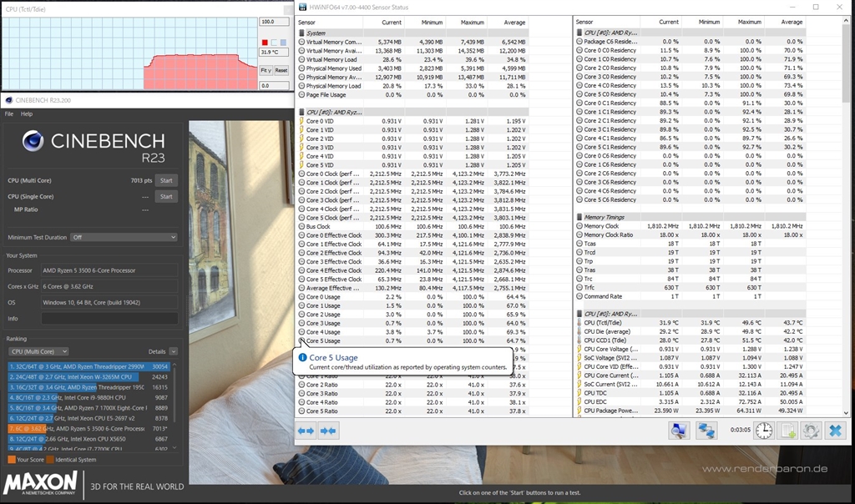Start the CPU (Multi Core) test
This screenshot has height=504, width=855.
166,180
